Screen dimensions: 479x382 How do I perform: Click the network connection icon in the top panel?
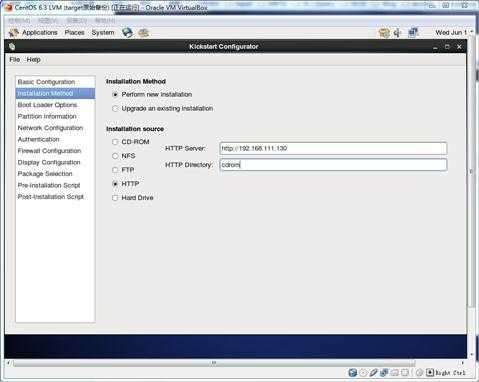(413, 33)
